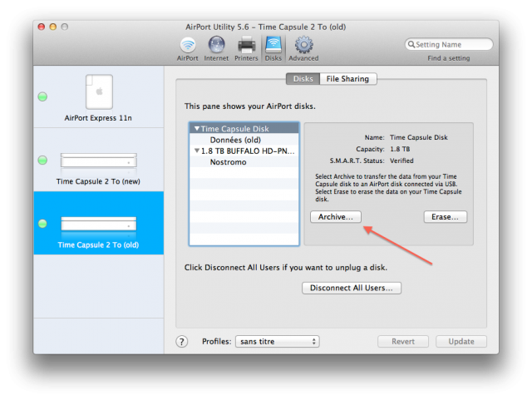Open the Internet settings pane

coord(216,49)
